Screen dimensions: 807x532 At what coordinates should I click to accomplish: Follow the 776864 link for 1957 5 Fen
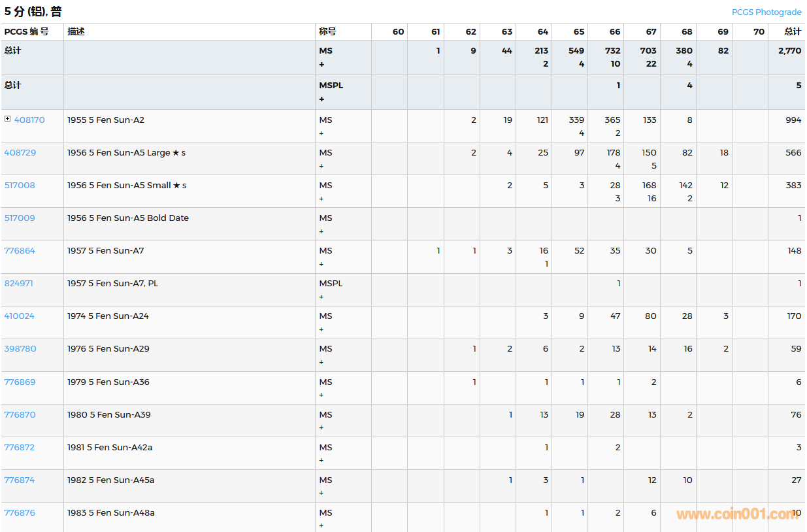click(x=20, y=250)
